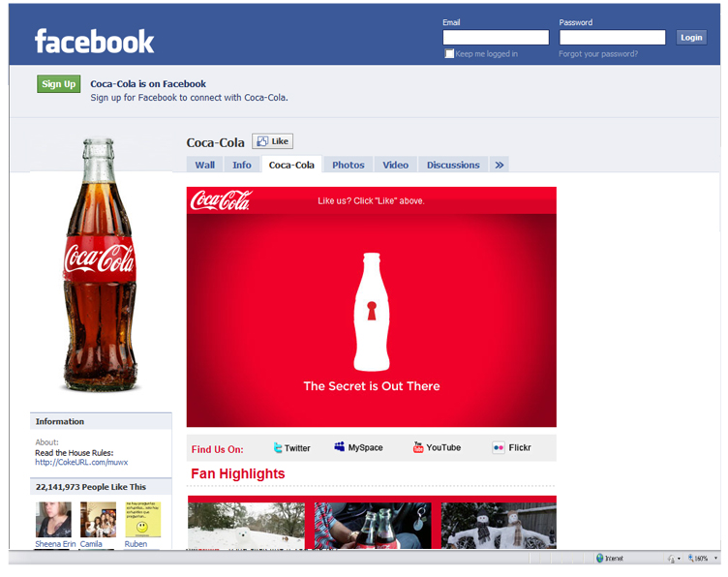Open the snowmen fan photo
The image size is (728, 577).
(499, 526)
